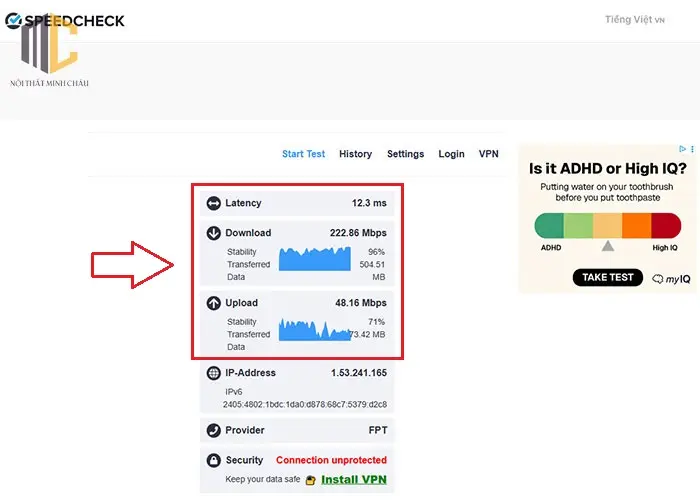Click the Is it ADHD or High IQ headline
700x500 pixels.
coord(608,169)
